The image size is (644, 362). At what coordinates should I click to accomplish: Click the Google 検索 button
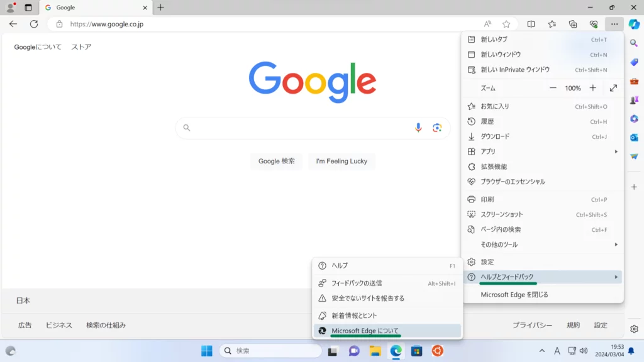click(276, 161)
